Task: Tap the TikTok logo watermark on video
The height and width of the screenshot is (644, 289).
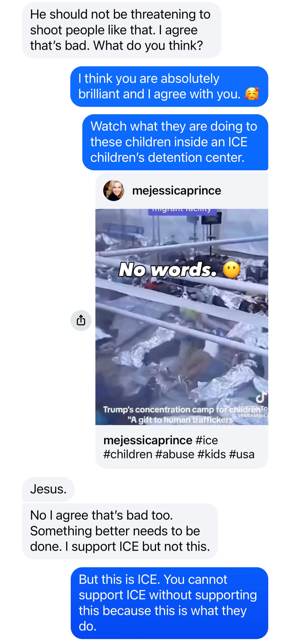Action: (261, 397)
